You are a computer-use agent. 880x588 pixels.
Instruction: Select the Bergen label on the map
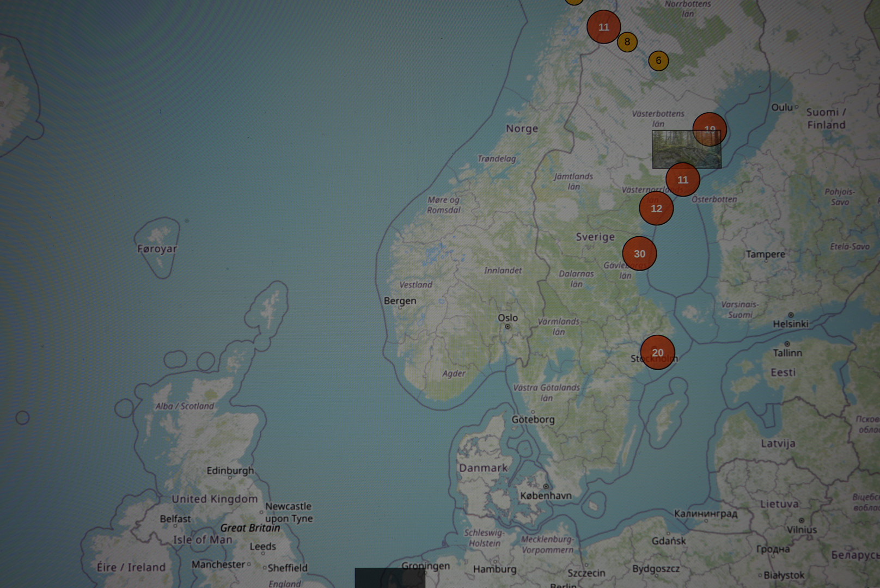(400, 301)
